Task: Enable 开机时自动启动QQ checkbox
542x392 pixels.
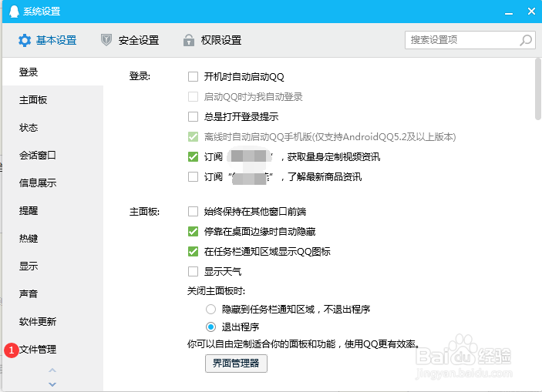Action: pyautogui.click(x=193, y=77)
